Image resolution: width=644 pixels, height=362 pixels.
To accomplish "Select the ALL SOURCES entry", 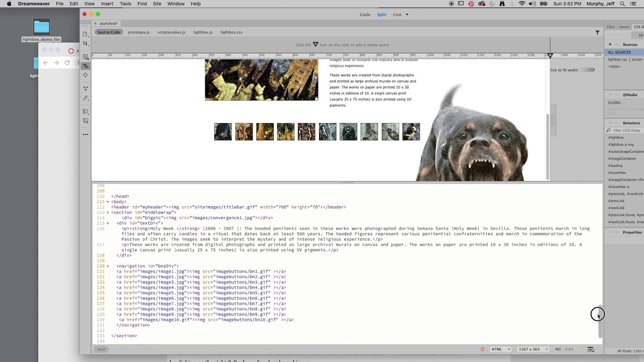I will tap(624, 52).
